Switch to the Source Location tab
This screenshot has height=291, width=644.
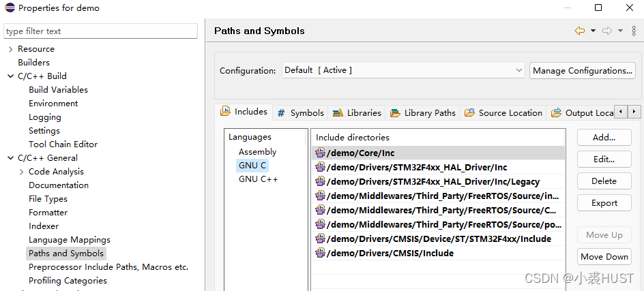pos(503,113)
